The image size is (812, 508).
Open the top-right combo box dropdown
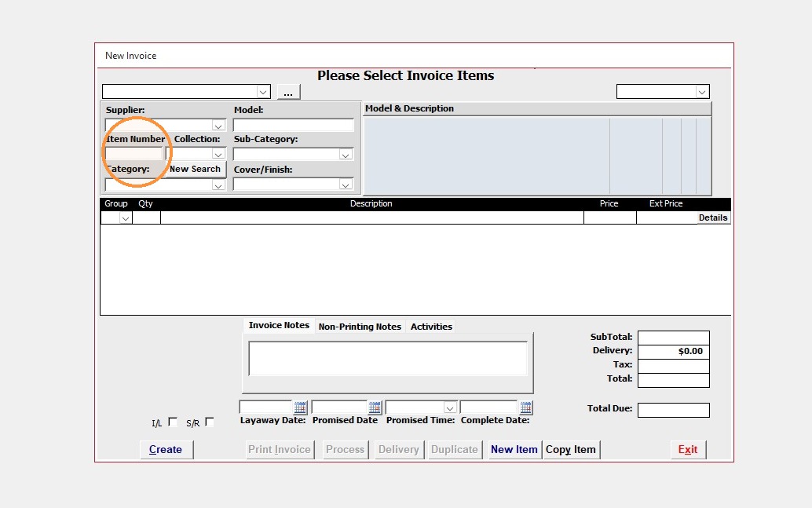pos(702,92)
